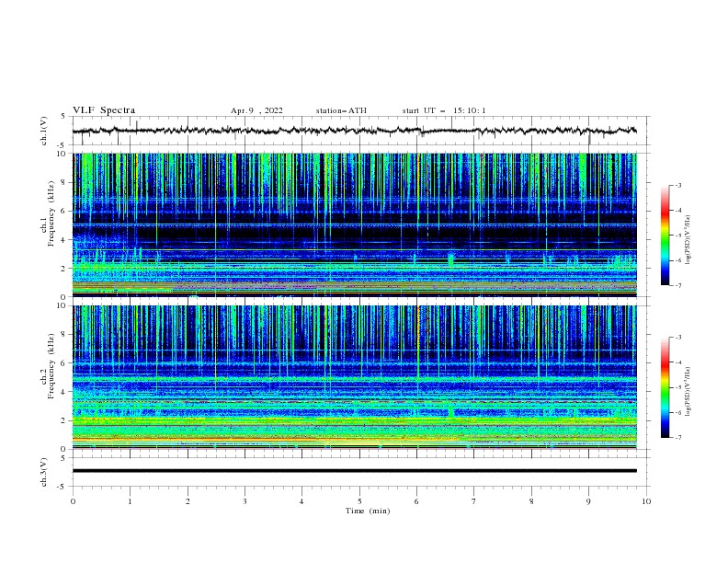Click the upper ch.1 PSD color bar
Viewport: 728px width, 563px height.
[665, 236]
